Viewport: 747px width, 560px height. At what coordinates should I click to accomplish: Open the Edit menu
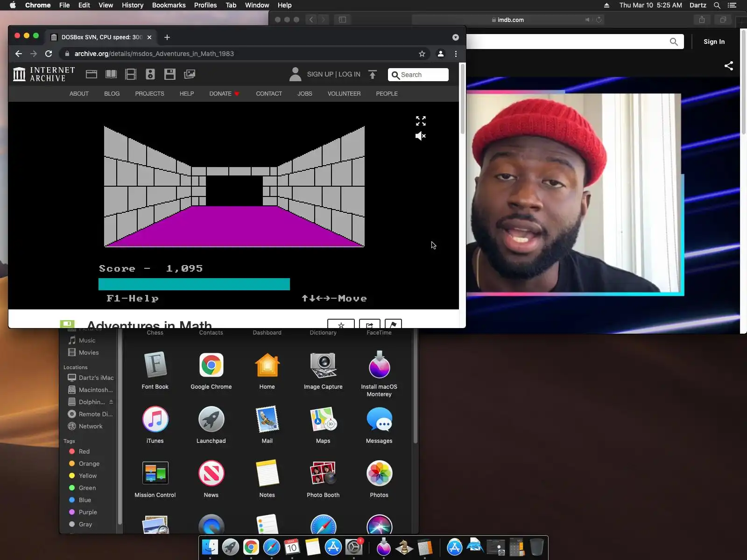click(84, 5)
